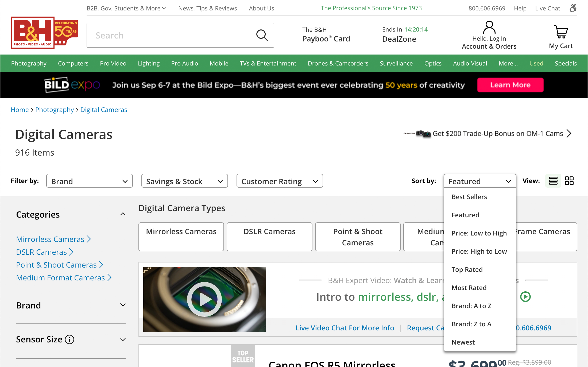The height and width of the screenshot is (367, 588).
Task: Collapse the Categories section
Action: pos(123,214)
